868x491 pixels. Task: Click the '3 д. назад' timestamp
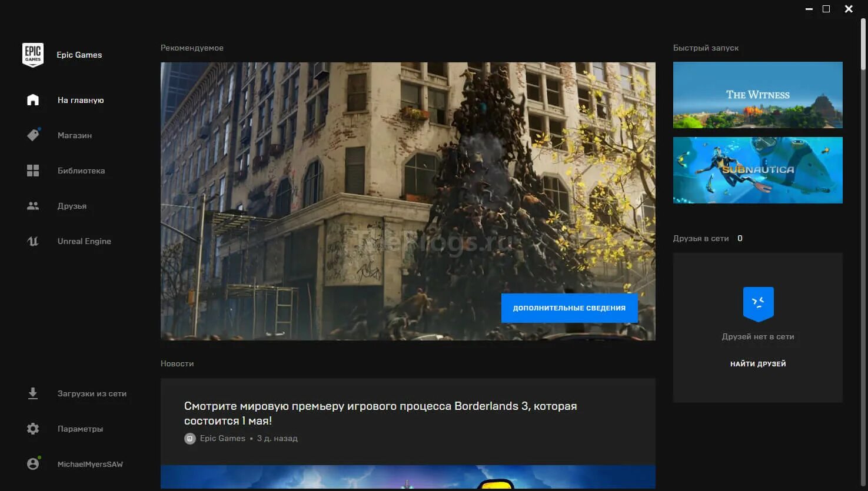pyautogui.click(x=277, y=439)
